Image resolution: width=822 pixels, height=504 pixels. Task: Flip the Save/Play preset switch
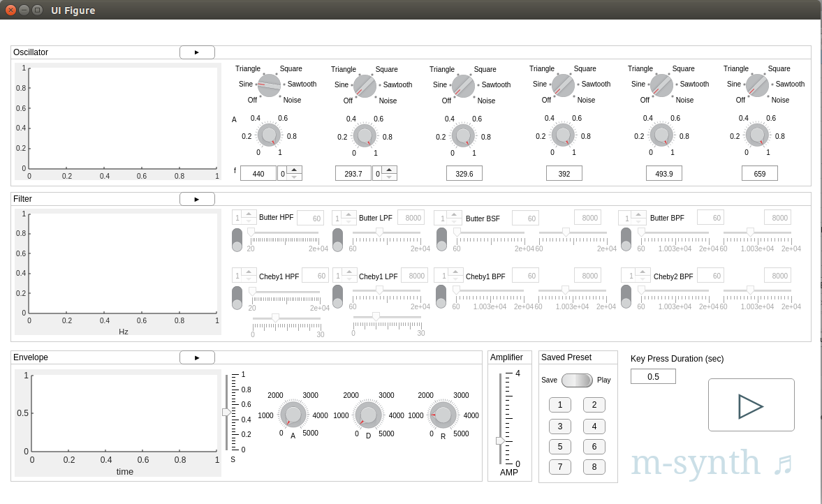[x=577, y=380]
